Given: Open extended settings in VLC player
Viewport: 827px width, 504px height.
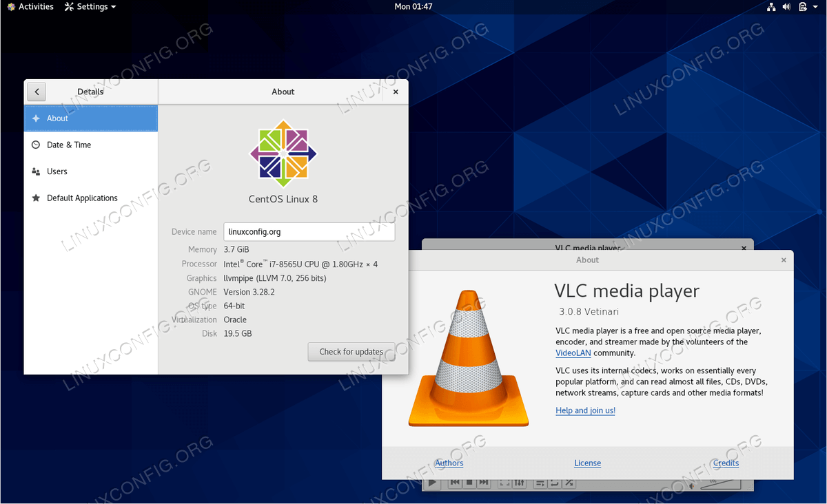Looking at the screenshot, I should 520,483.
